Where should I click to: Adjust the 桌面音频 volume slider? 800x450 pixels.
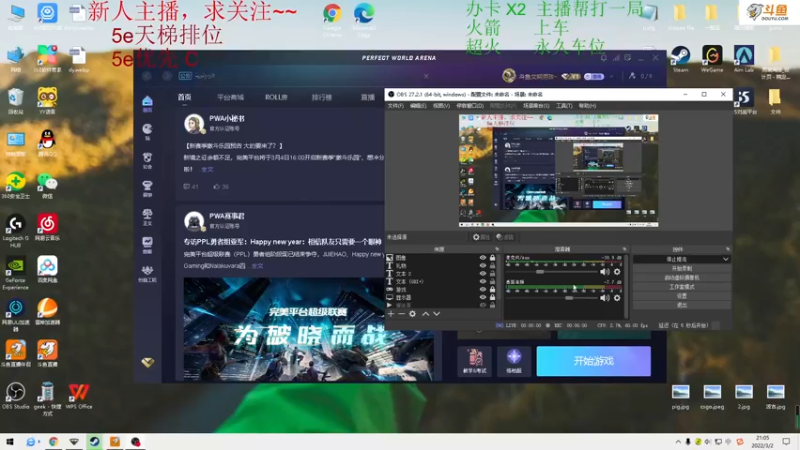[552, 298]
